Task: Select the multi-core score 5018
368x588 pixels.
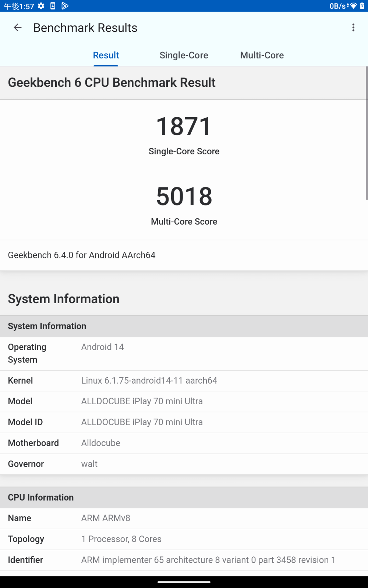Action: (184, 196)
